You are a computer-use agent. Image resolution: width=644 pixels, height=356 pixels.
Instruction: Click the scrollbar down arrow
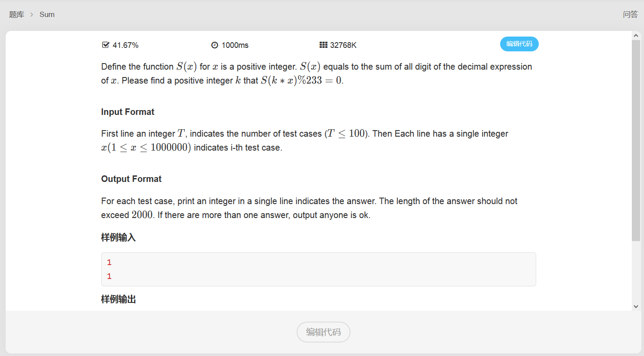click(636, 306)
